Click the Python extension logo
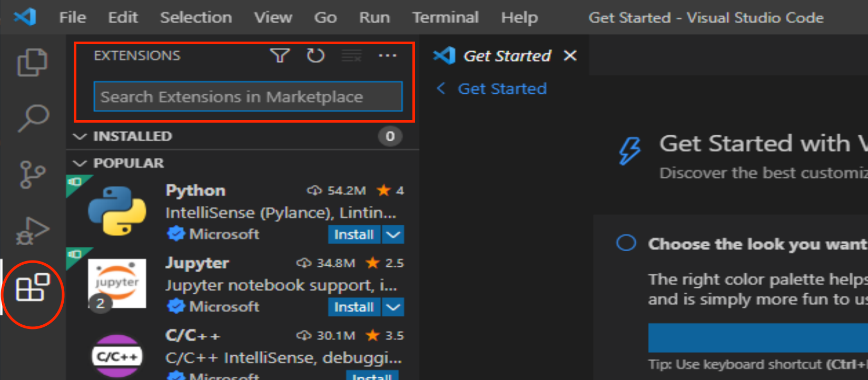The width and height of the screenshot is (868, 380). point(117,211)
